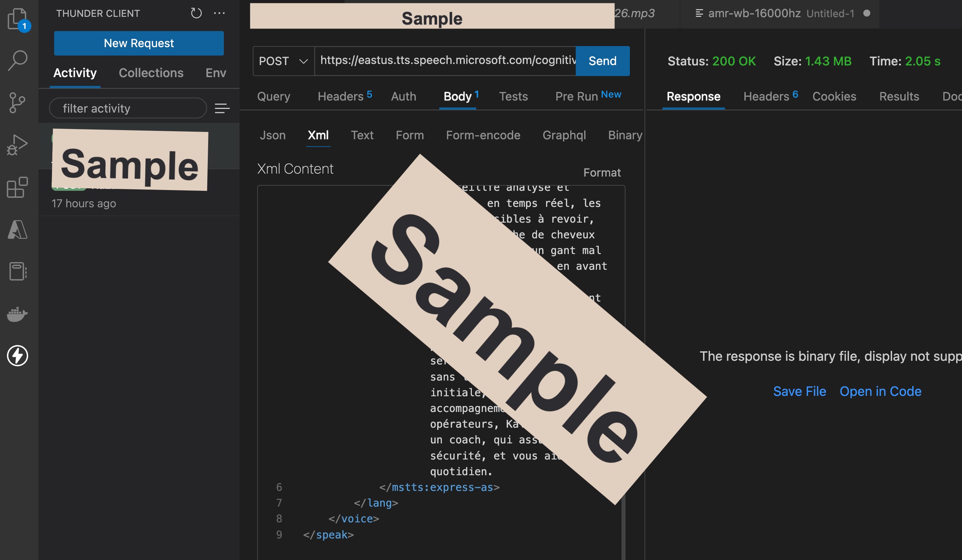
Task: Open the Cookies tab
Action: 834,96
